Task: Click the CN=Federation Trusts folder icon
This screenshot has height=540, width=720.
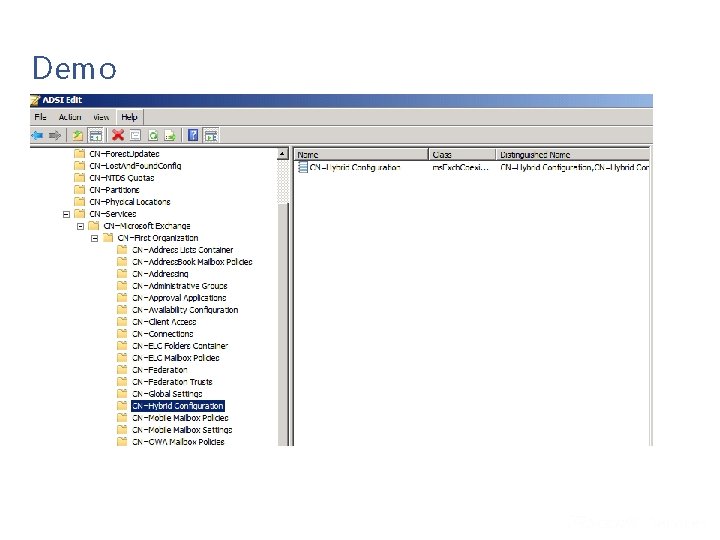Action: click(122, 381)
